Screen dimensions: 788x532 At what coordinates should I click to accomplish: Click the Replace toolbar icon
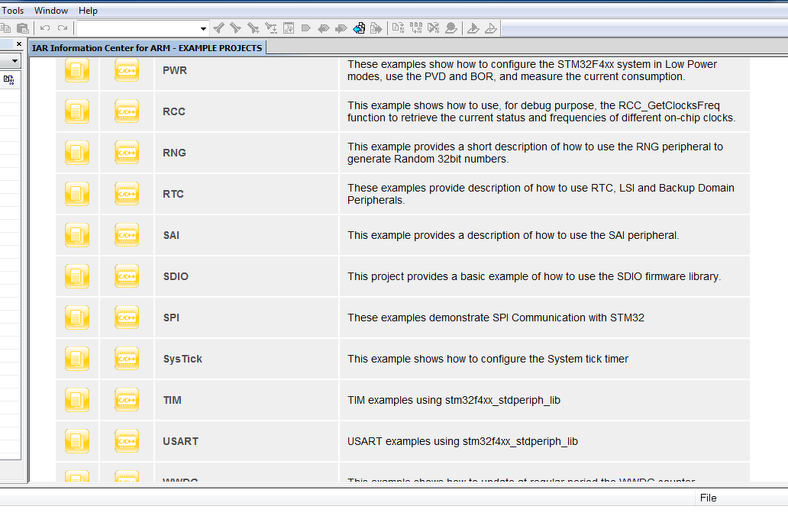tap(271, 28)
